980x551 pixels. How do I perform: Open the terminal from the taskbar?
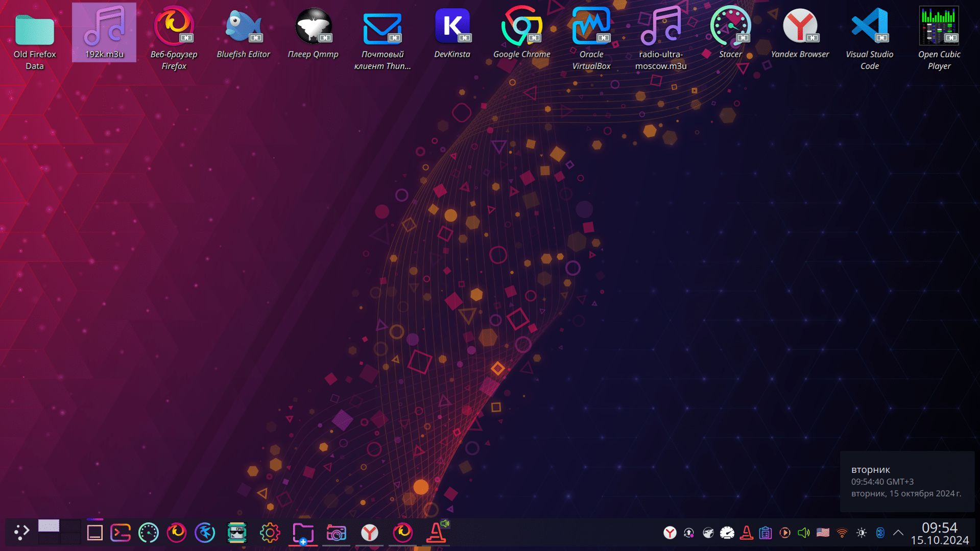point(121,533)
